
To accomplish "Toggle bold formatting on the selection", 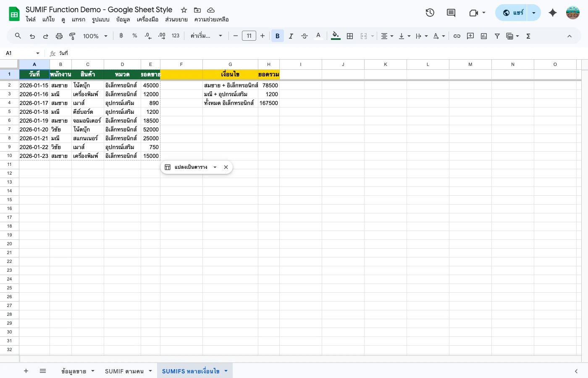I will pyautogui.click(x=278, y=36).
